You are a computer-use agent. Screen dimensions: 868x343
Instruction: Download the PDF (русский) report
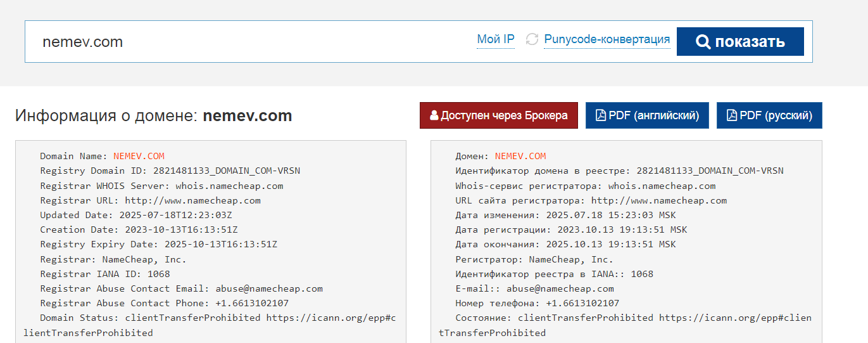769,115
